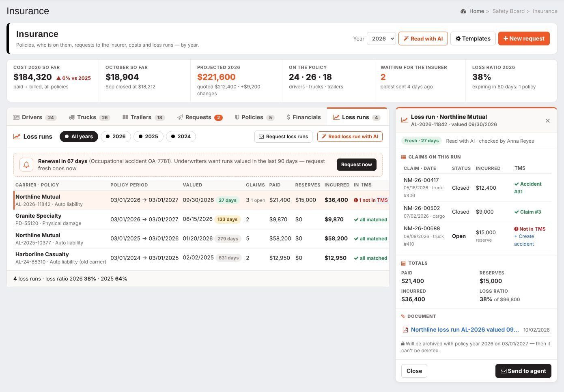
Task: Close the Northline Mutual loss run panel
Action: pyautogui.click(x=547, y=120)
